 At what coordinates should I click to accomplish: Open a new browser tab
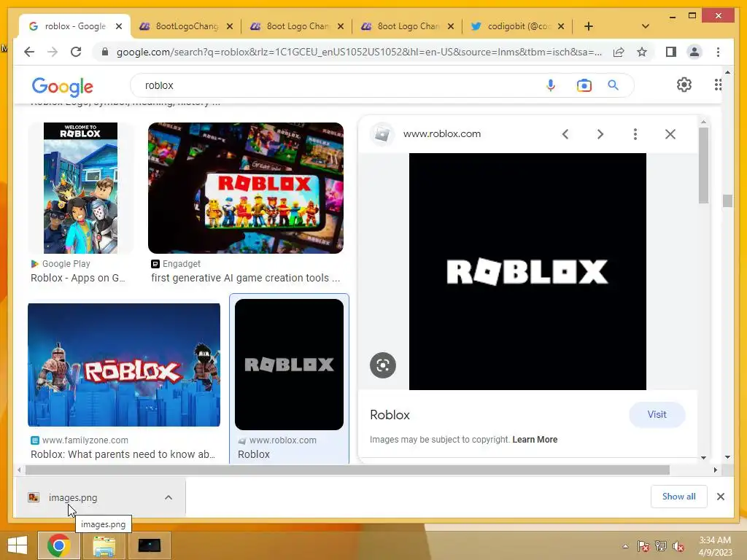[x=589, y=26]
